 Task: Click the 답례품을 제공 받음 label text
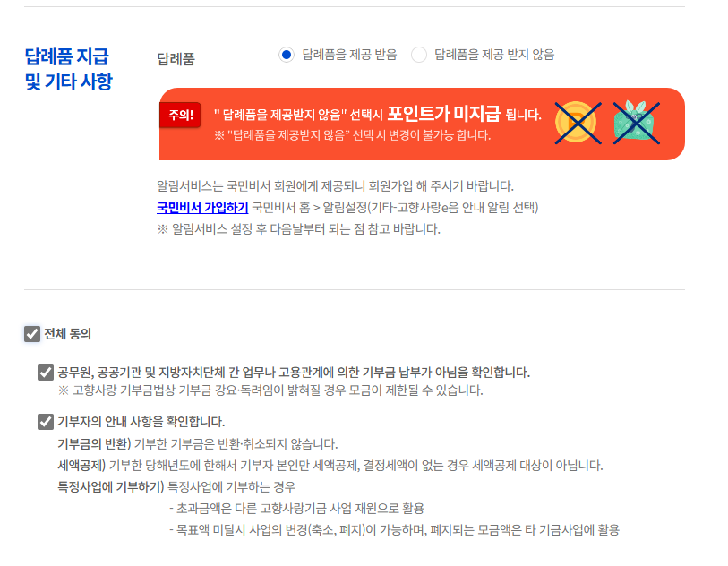349,55
